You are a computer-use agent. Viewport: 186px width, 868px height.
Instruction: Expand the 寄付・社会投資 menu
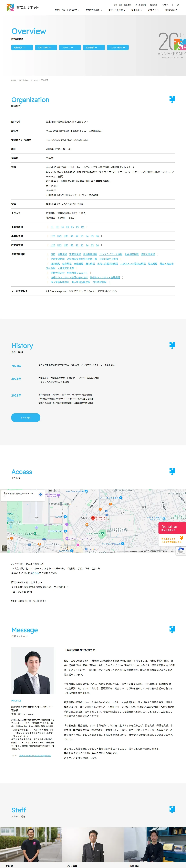(117, 10)
